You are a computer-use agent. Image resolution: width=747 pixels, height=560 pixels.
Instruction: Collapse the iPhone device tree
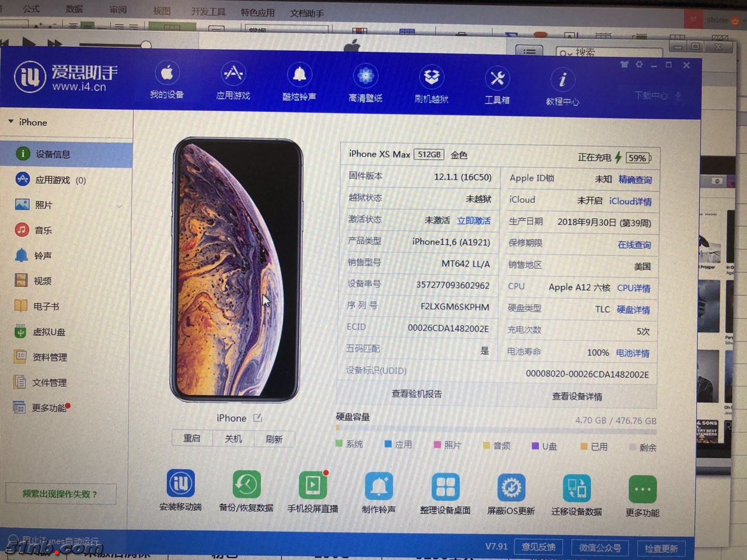pos(11,121)
